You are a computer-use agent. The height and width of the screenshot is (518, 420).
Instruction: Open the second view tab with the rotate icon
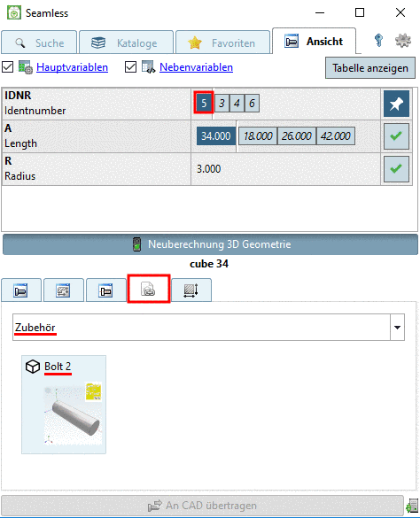pos(64,290)
